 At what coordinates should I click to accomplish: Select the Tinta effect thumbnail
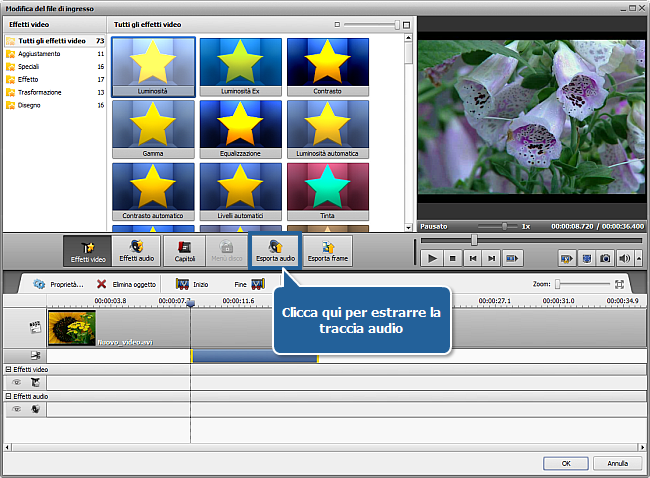[x=328, y=190]
